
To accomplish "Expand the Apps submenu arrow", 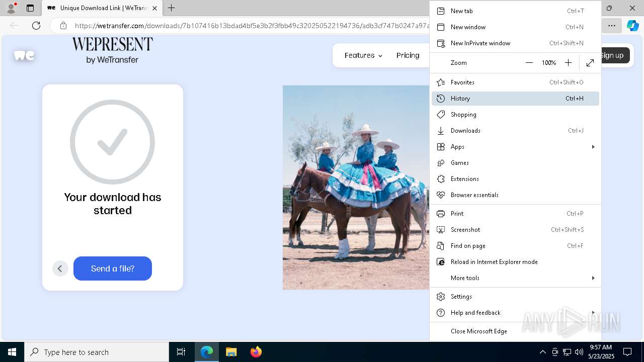I will click(593, 147).
